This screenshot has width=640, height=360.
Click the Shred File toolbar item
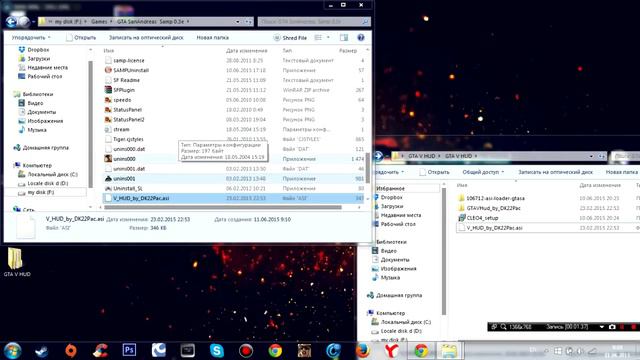tap(290, 38)
